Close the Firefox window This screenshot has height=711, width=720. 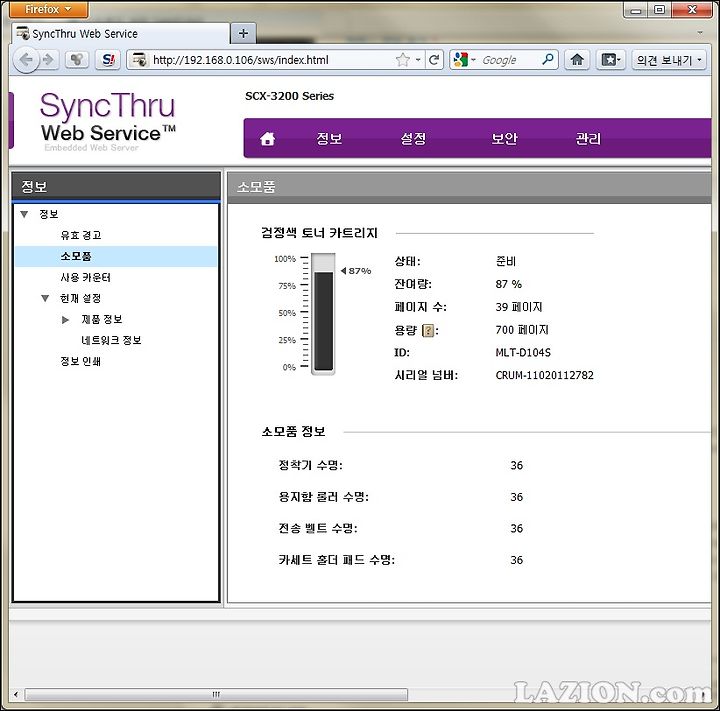click(692, 10)
